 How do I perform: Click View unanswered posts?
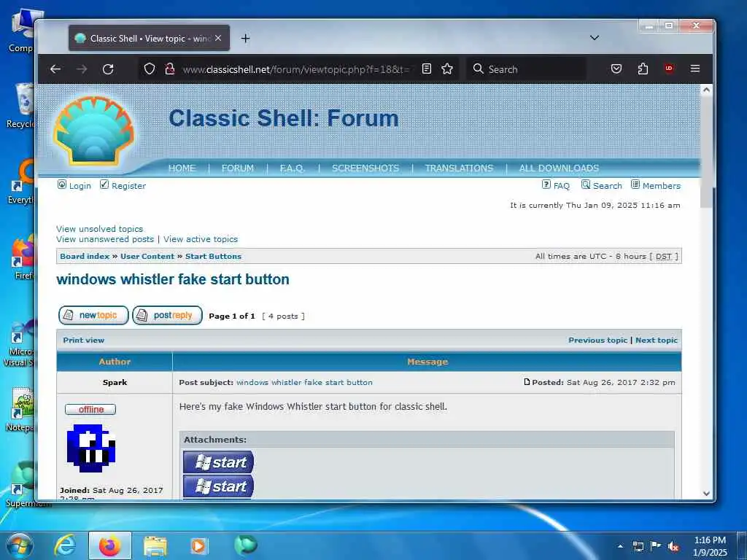pos(105,239)
